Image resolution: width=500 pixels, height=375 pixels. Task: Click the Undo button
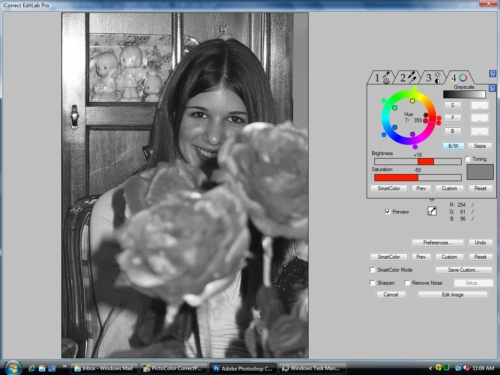pos(480,243)
